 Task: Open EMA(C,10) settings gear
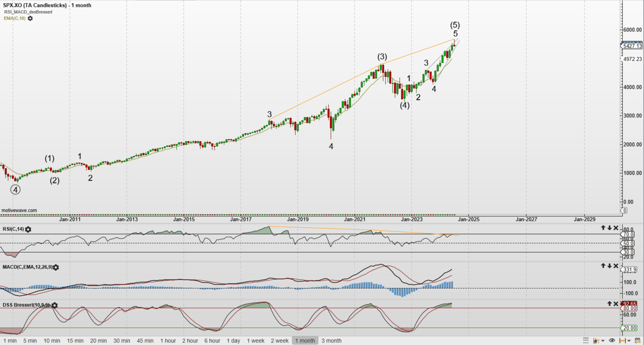30,18
